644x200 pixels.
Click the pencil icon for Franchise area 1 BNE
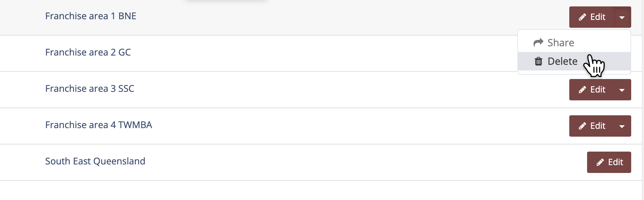click(582, 17)
